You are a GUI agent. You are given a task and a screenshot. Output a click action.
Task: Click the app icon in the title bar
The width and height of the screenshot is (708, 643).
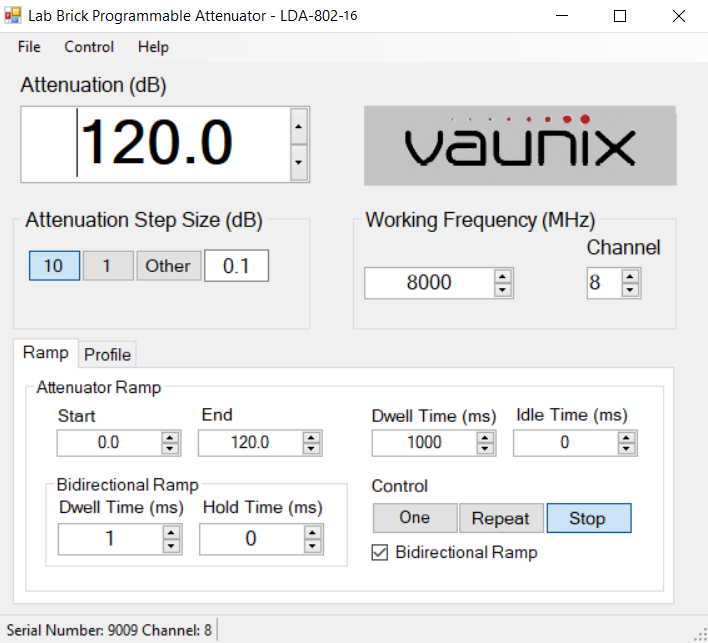coord(13,16)
